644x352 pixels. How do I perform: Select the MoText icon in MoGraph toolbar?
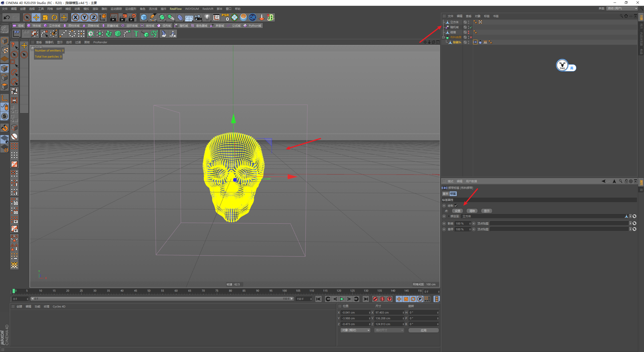[136, 34]
